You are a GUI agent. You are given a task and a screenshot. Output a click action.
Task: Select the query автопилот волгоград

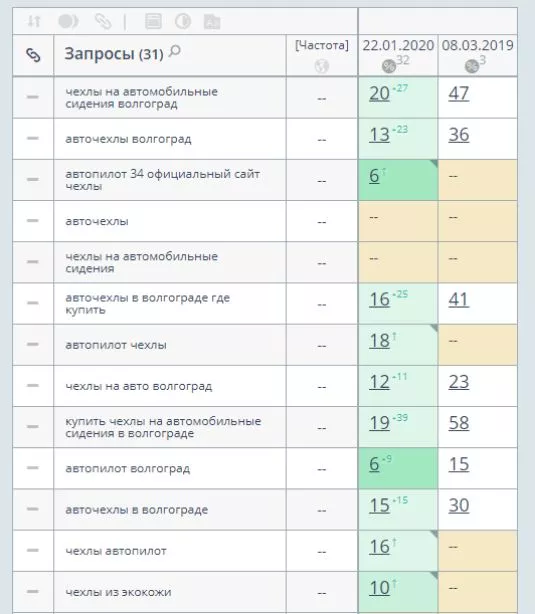click(x=128, y=468)
